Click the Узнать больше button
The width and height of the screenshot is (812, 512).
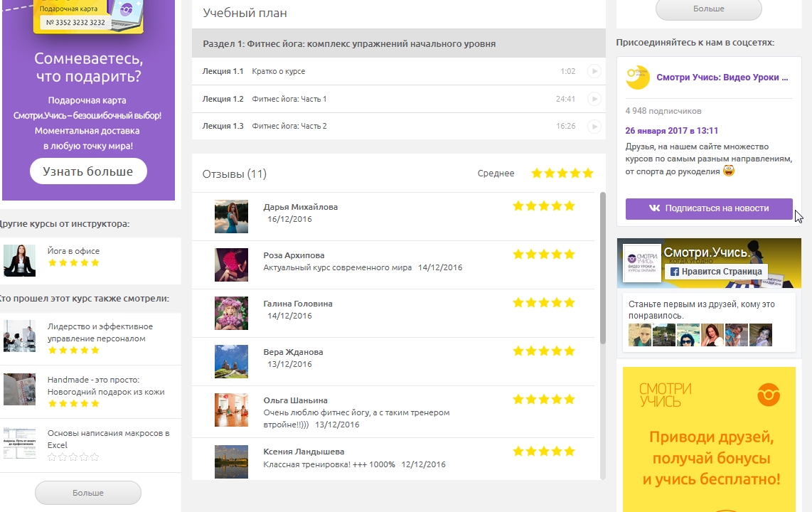88,171
